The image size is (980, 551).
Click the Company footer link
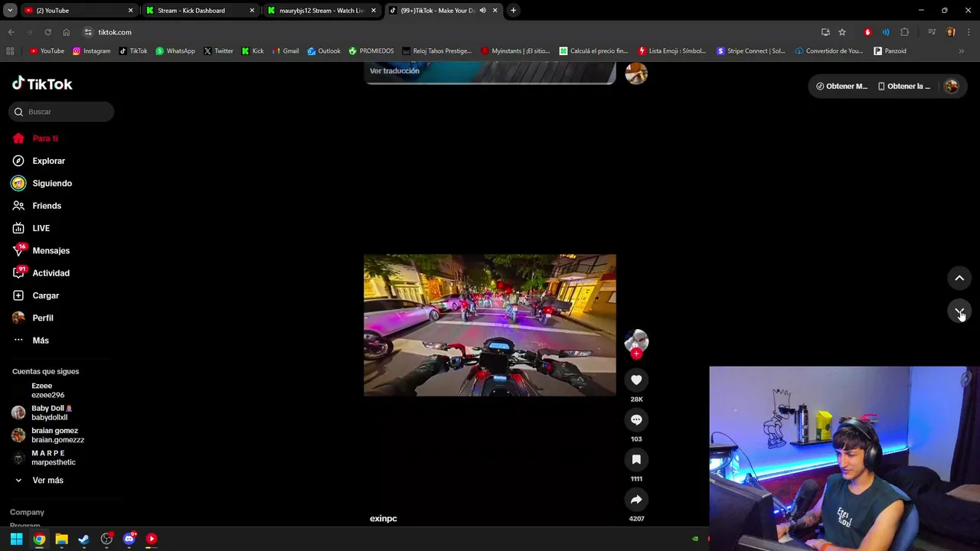(x=27, y=512)
